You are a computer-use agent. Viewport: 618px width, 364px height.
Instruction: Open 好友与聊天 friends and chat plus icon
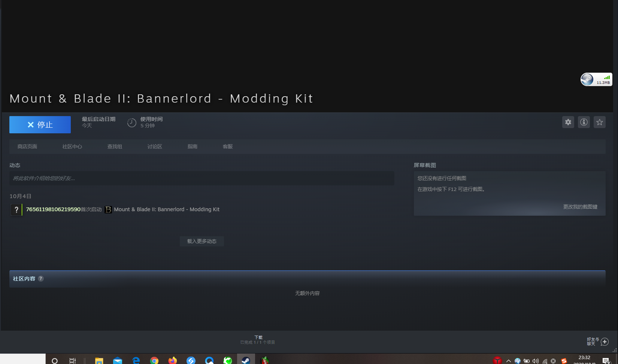click(x=605, y=342)
